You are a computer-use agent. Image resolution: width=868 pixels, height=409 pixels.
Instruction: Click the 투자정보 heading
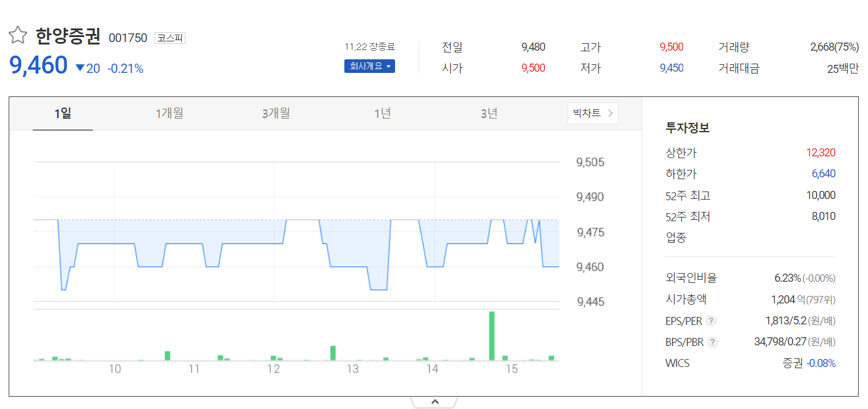(x=687, y=128)
